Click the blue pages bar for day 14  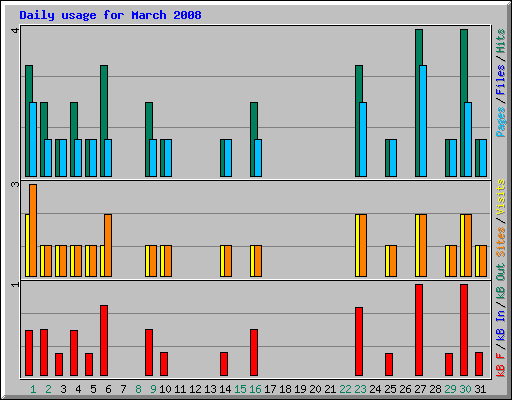click(228, 158)
